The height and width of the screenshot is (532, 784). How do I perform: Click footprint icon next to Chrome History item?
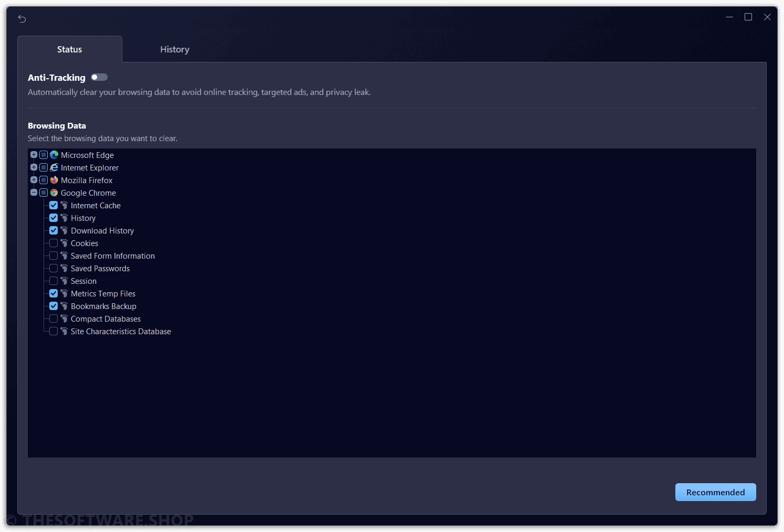pos(64,218)
